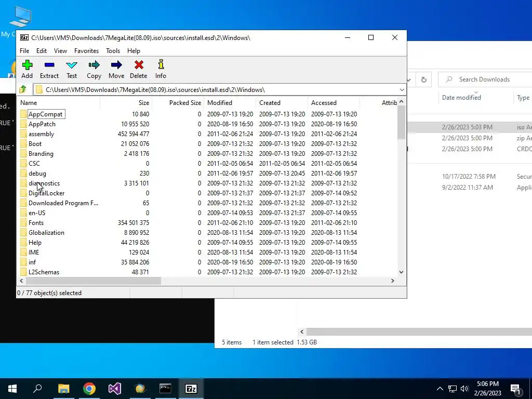Select the Fonts folder icon

pyautogui.click(x=23, y=222)
